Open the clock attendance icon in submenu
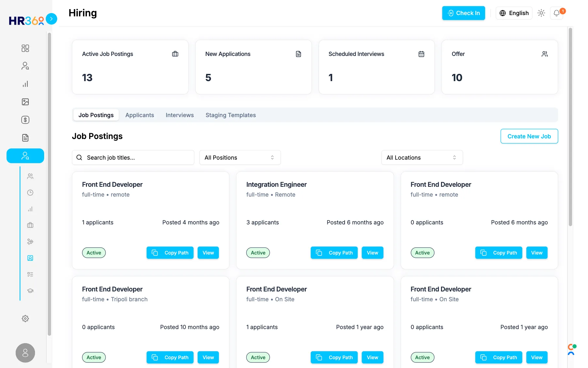This screenshot has height=368, width=588. 30,193
